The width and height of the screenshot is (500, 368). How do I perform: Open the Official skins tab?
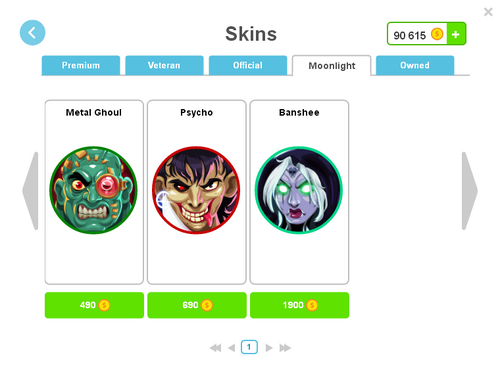pyautogui.click(x=248, y=65)
